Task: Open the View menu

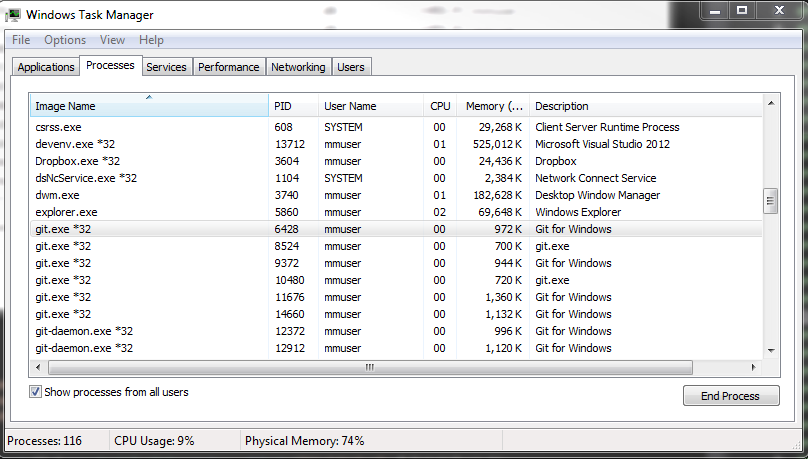Action: tap(112, 40)
